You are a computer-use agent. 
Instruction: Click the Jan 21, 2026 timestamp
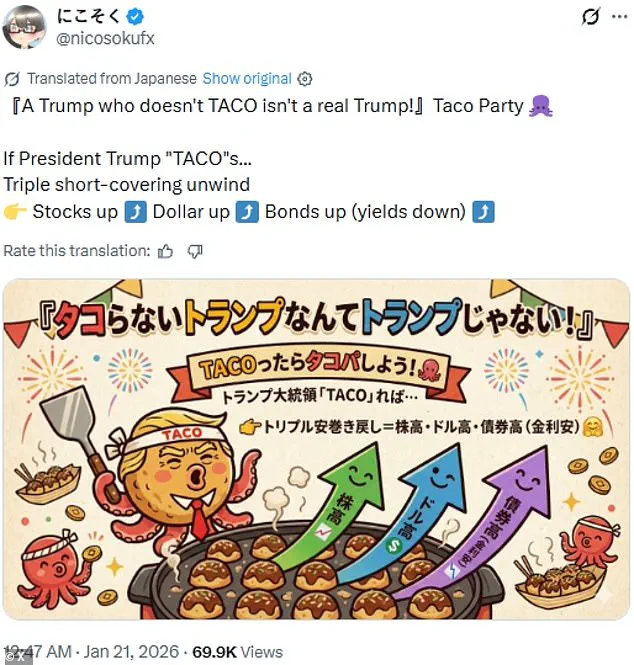(x=127, y=652)
